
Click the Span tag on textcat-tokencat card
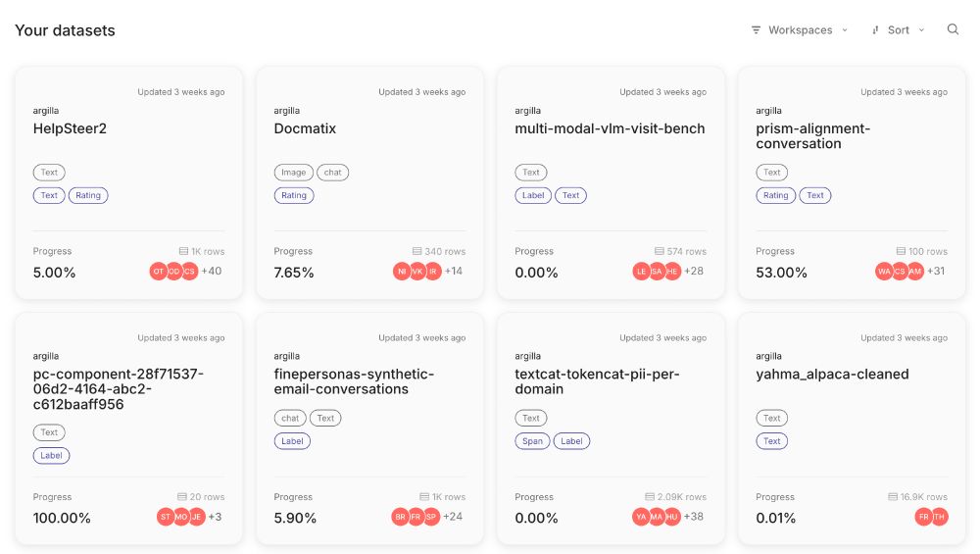click(x=532, y=441)
